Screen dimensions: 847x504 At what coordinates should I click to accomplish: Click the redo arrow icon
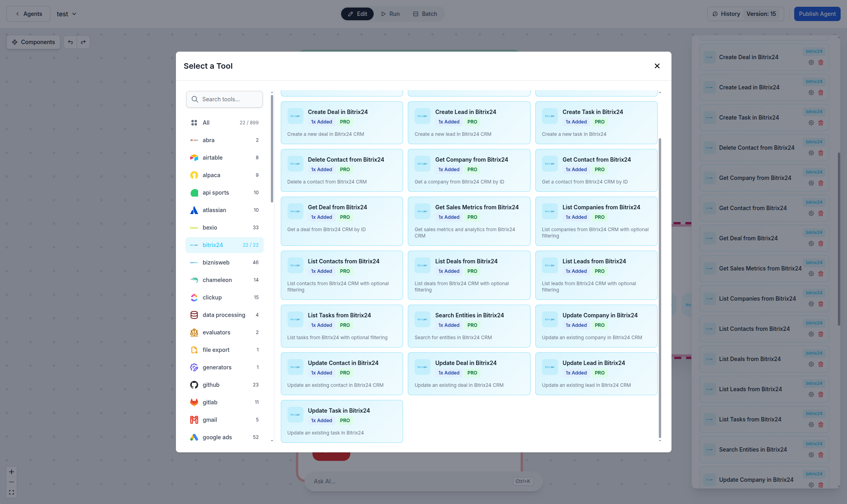[83, 42]
